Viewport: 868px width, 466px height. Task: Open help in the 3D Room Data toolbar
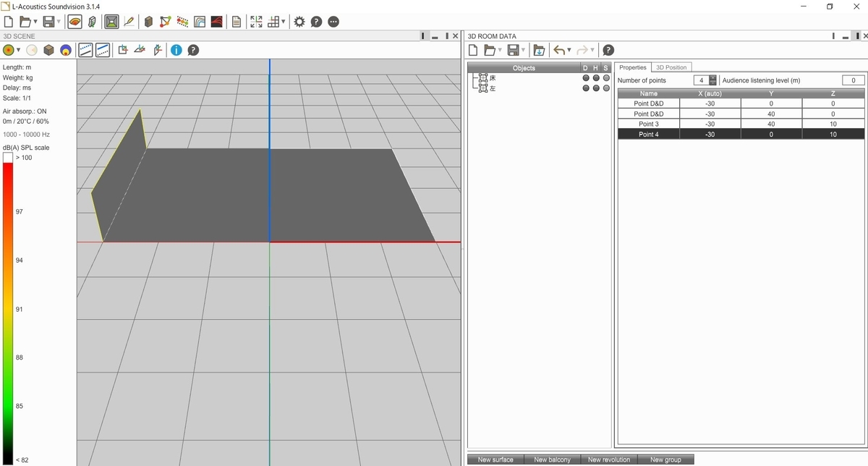point(608,50)
